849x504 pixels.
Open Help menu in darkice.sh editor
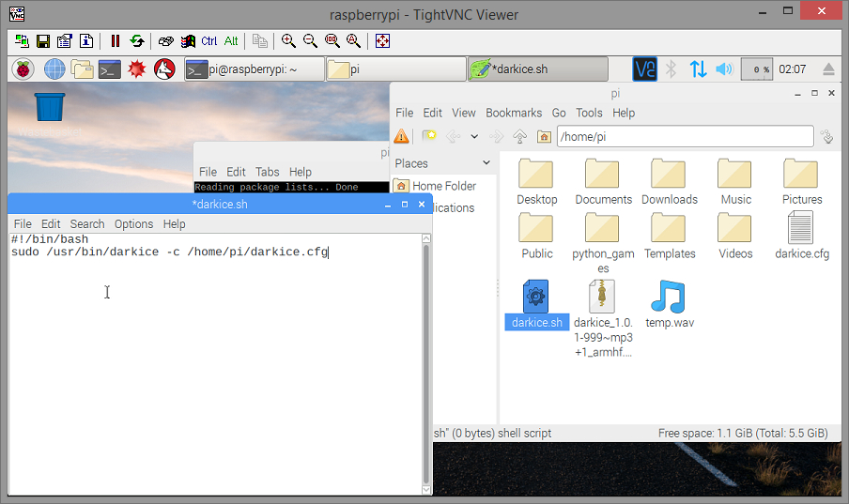click(x=175, y=224)
